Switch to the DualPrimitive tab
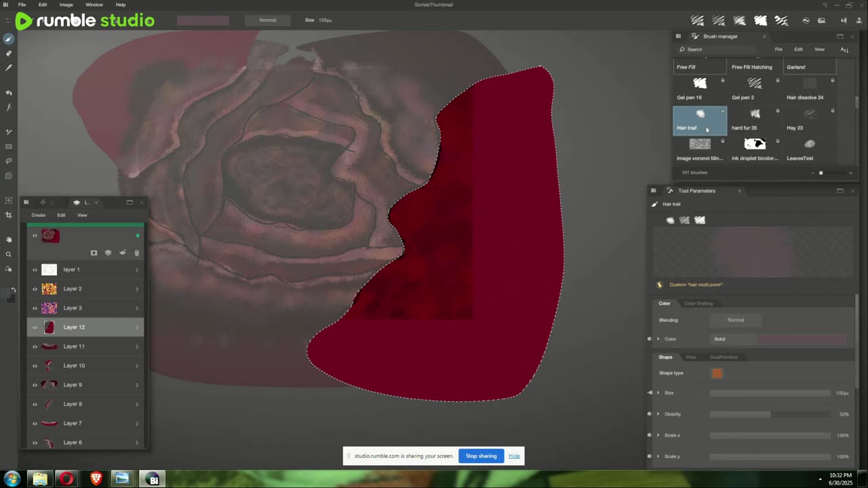The height and width of the screenshot is (488, 868). coord(724,357)
